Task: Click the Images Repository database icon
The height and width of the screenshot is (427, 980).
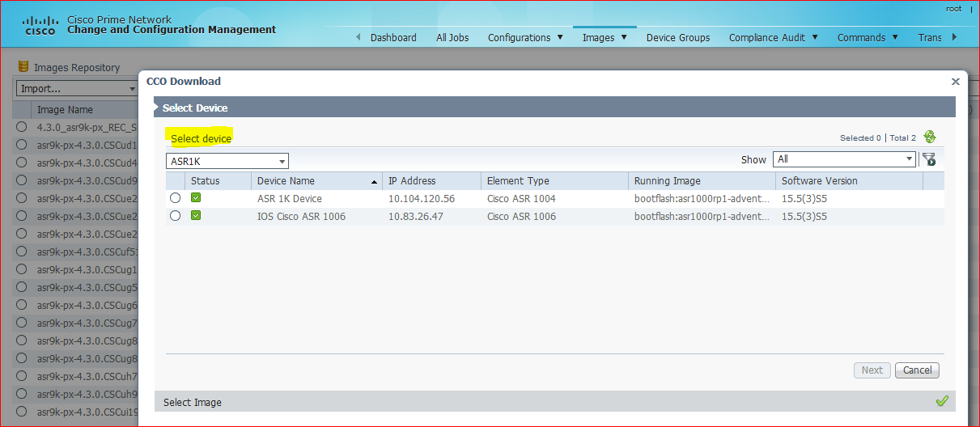Action: [23, 67]
